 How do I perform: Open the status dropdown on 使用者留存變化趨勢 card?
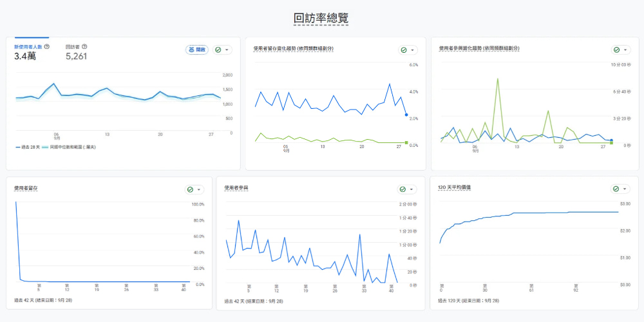408,50
